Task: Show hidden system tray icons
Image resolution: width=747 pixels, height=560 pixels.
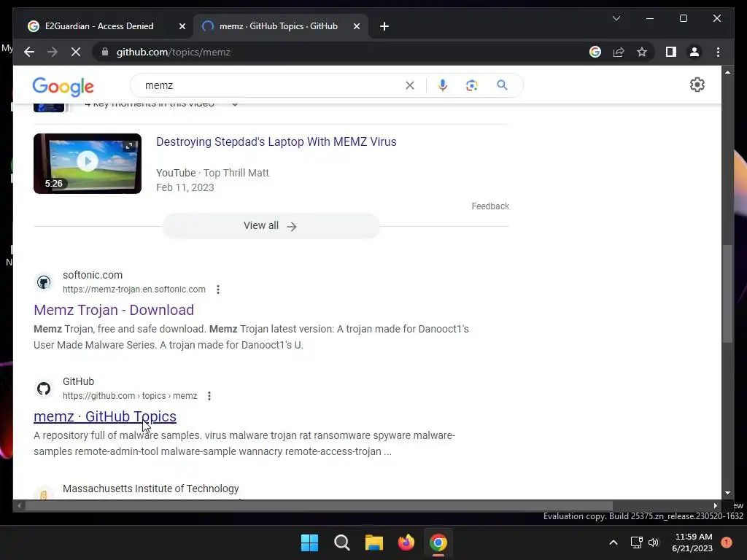Action: click(x=613, y=542)
